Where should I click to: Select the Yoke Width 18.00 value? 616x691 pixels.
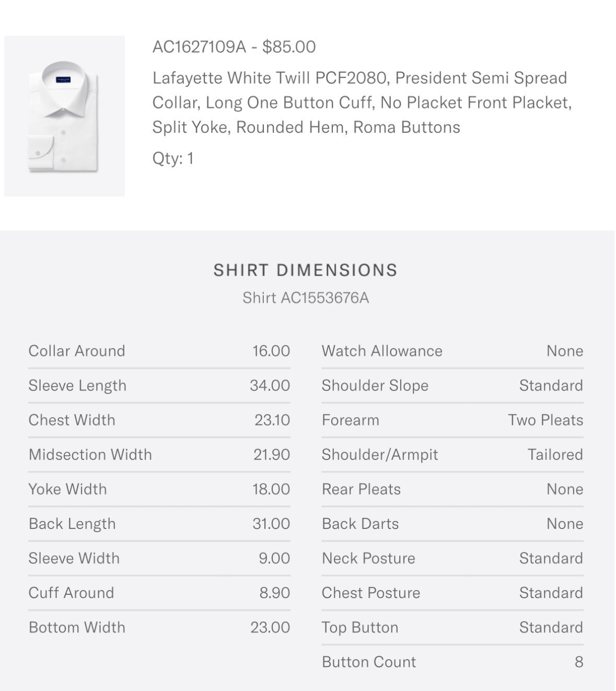click(271, 489)
